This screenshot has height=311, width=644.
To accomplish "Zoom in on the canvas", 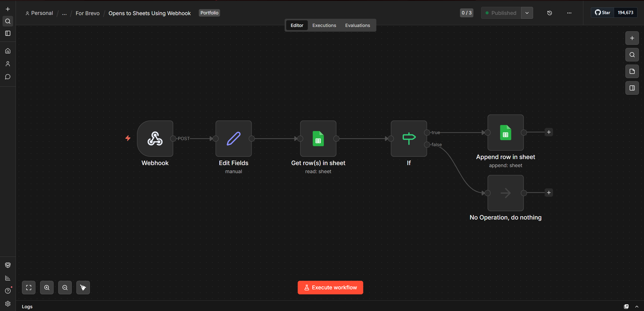I will coord(47,288).
